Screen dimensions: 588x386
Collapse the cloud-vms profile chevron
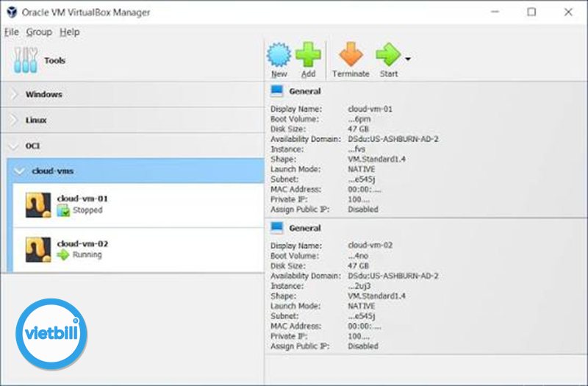19,171
